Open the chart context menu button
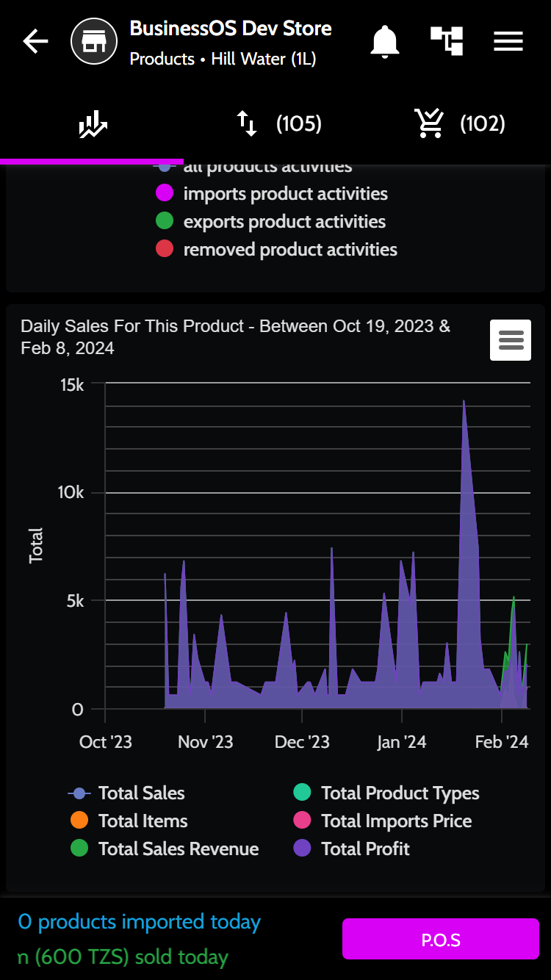Image resolution: width=551 pixels, height=980 pixels. click(511, 340)
